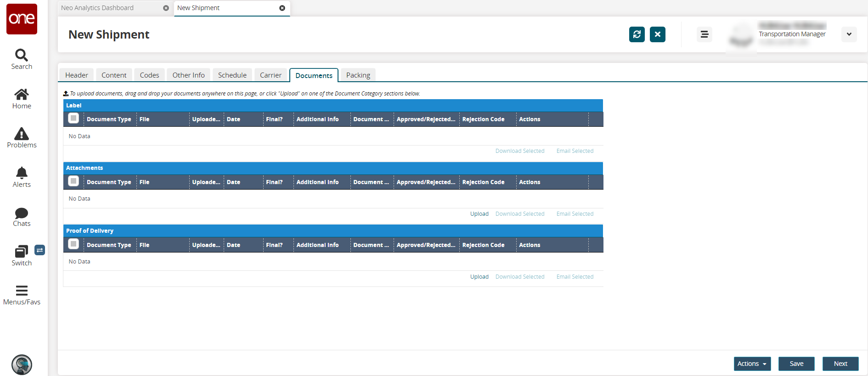The width and height of the screenshot is (868, 376).
Task: Check the Label section select-all checkbox
Action: [x=73, y=118]
